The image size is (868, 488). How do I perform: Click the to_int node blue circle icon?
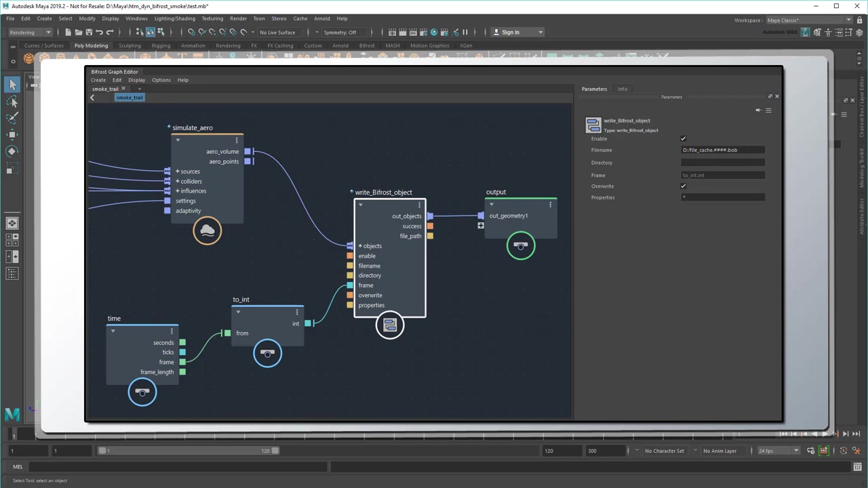tap(267, 353)
